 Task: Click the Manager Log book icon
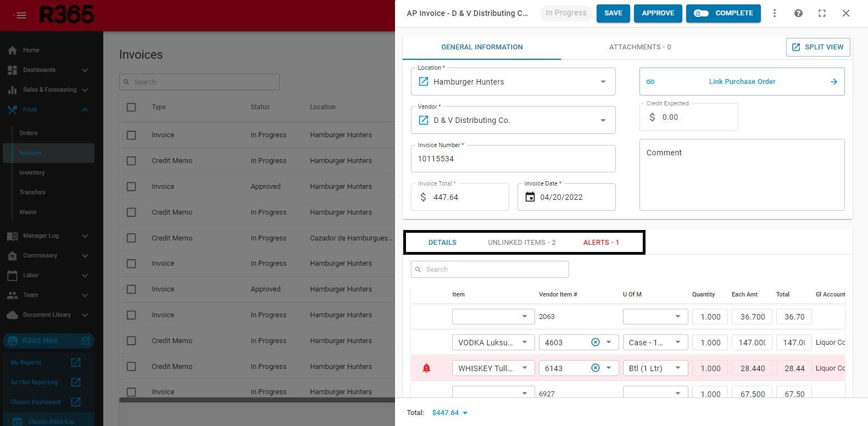pyautogui.click(x=12, y=236)
